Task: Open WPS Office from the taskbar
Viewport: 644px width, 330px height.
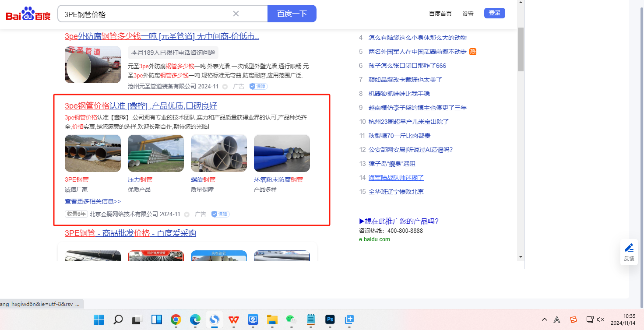Action: point(234,319)
